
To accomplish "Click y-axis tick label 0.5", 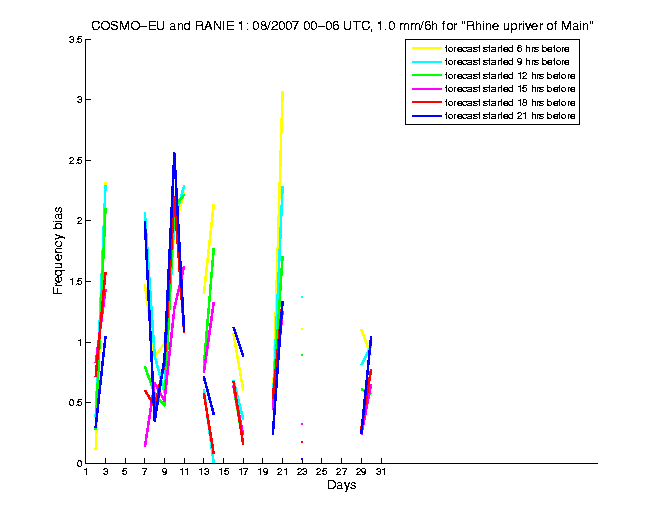I will pyautogui.click(x=75, y=403).
